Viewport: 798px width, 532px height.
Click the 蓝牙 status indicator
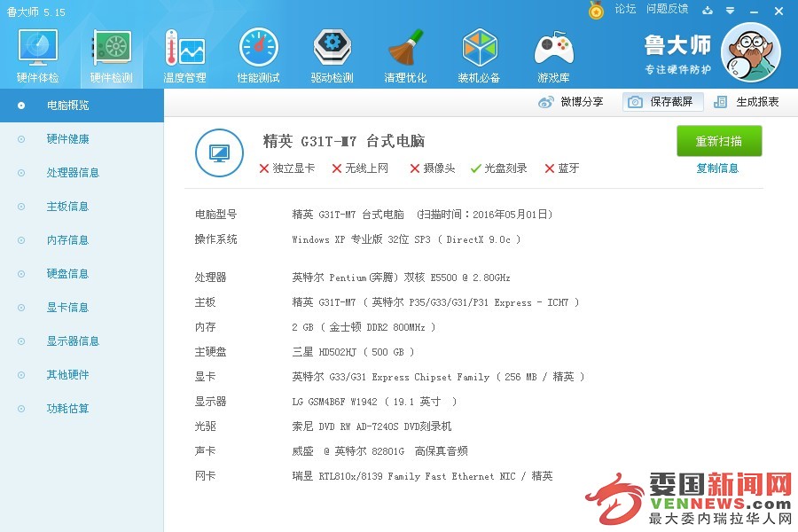click(x=562, y=168)
